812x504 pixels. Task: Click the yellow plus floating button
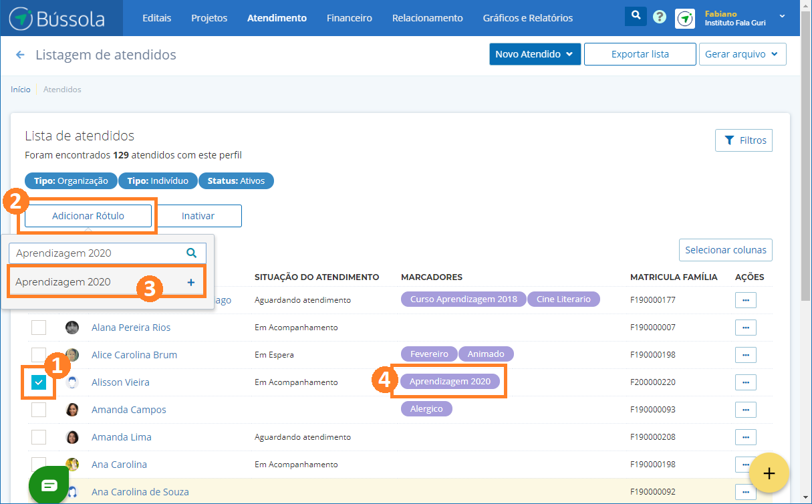769,473
